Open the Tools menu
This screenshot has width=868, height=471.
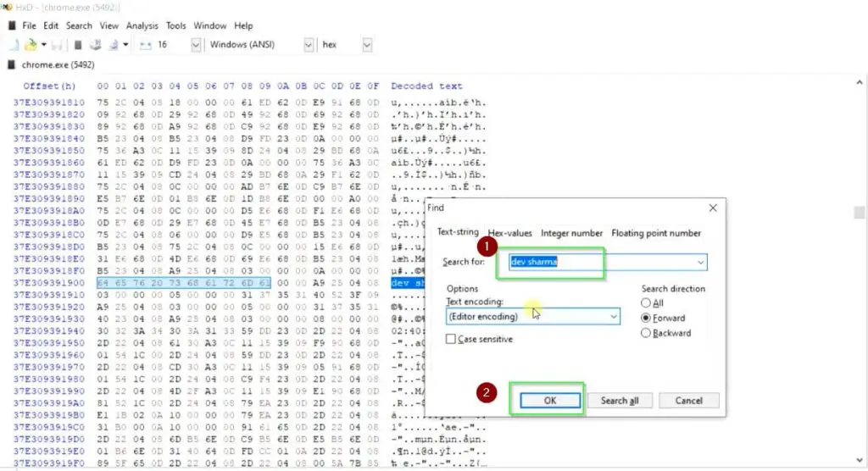(175, 25)
